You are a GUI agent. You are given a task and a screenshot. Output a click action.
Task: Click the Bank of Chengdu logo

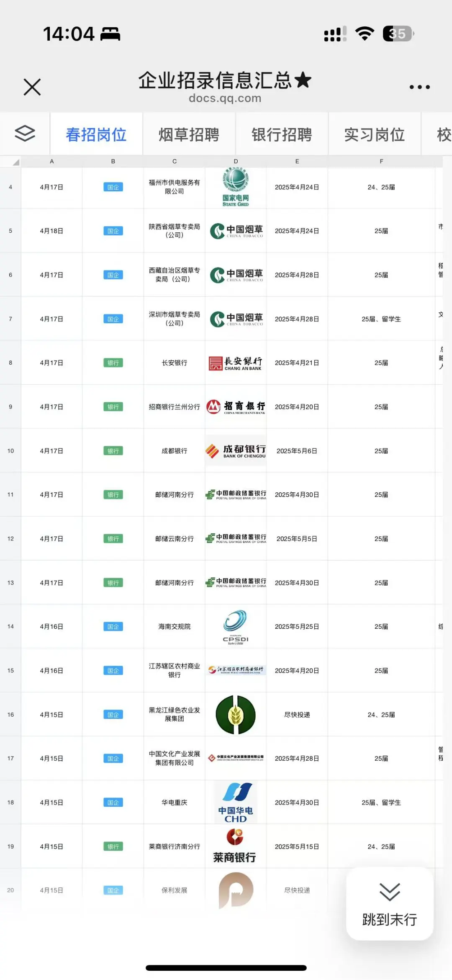(236, 451)
